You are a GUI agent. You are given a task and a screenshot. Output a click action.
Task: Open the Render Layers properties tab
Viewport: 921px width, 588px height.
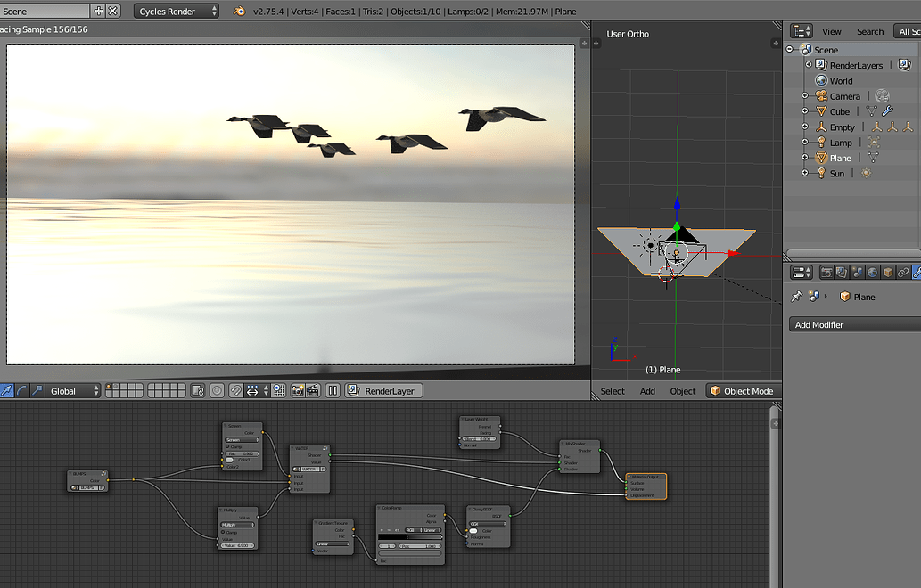click(x=843, y=273)
